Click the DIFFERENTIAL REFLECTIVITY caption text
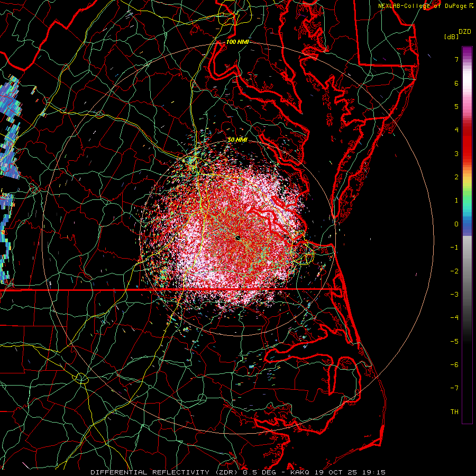Image resolution: width=476 pixels, height=476 pixels. (x=150, y=472)
